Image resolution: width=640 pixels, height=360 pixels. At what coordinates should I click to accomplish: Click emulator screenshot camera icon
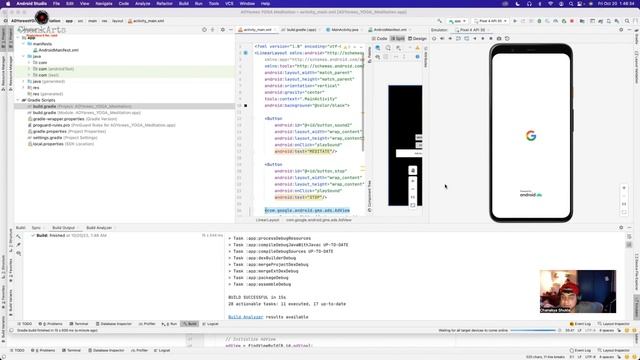499,38
